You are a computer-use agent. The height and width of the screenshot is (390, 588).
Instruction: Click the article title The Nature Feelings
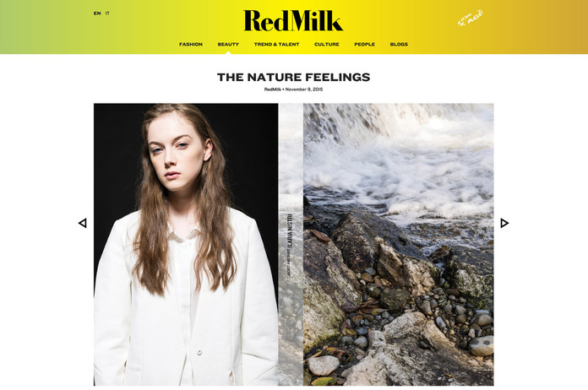[x=294, y=77]
